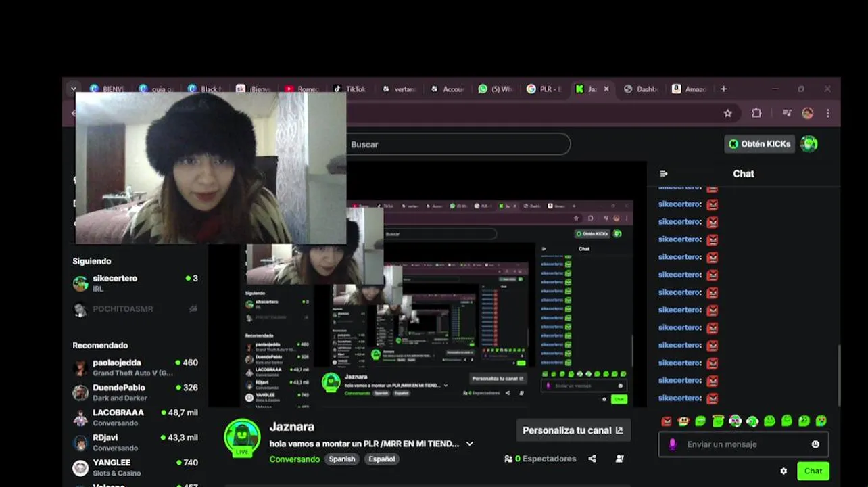Insert the third green blob emote

pyautogui.click(x=700, y=421)
